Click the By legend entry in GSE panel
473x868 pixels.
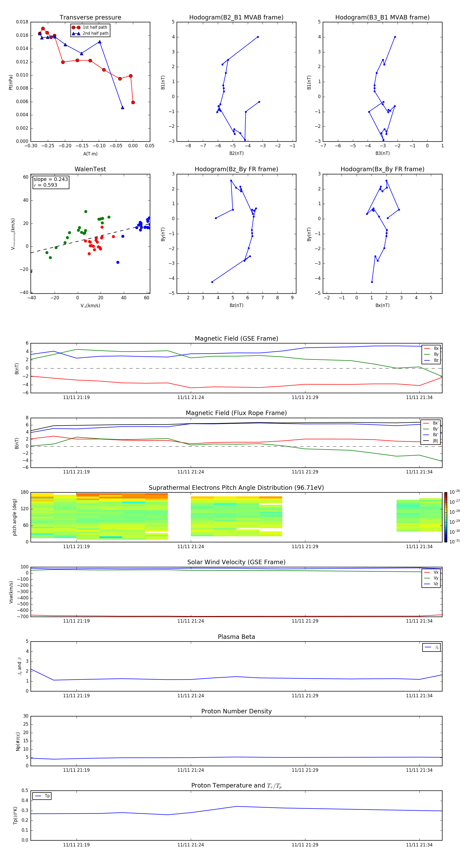coord(431,354)
